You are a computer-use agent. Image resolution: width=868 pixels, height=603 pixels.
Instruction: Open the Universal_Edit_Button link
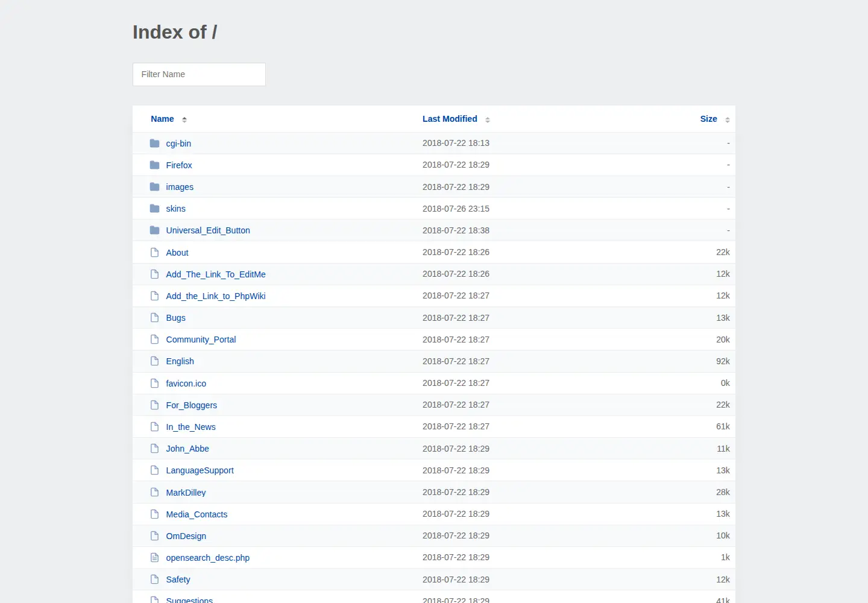pyautogui.click(x=208, y=230)
